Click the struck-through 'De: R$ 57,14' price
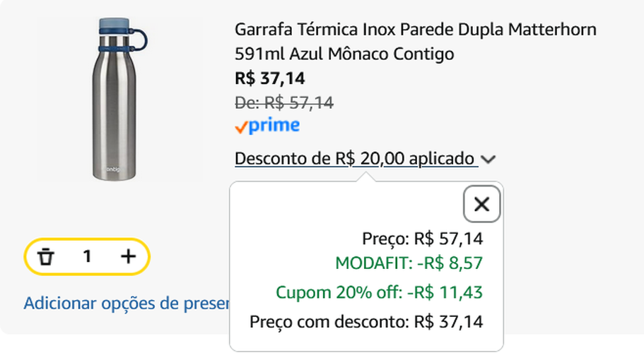644x353 pixels. (x=283, y=103)
